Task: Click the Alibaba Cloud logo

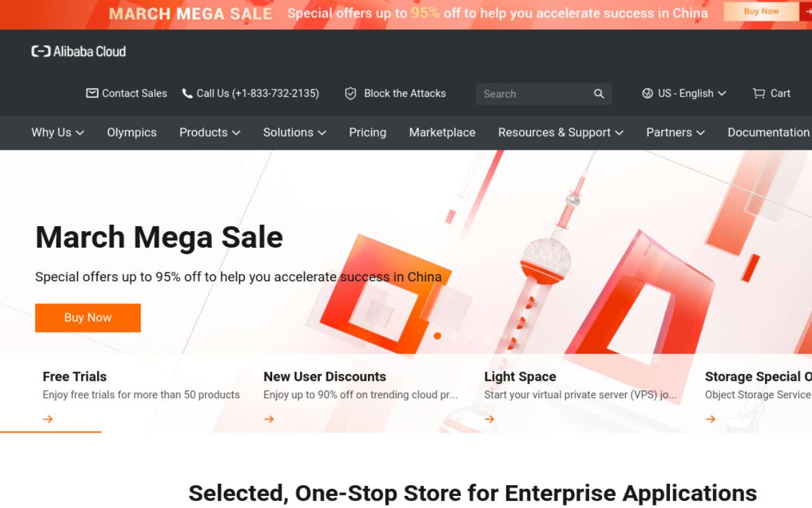Action: pos(79,51)
